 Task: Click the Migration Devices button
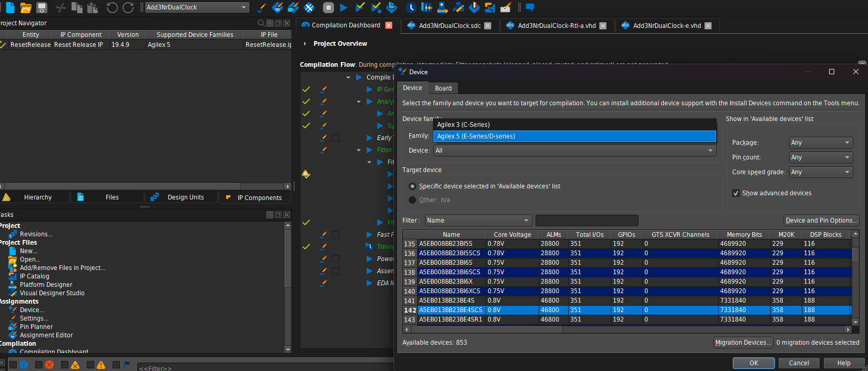743,343
